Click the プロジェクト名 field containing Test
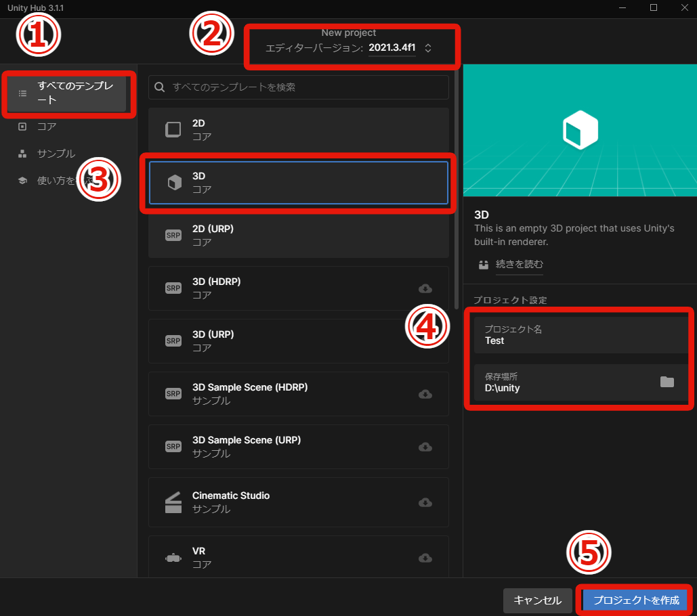 pos(581,335)
